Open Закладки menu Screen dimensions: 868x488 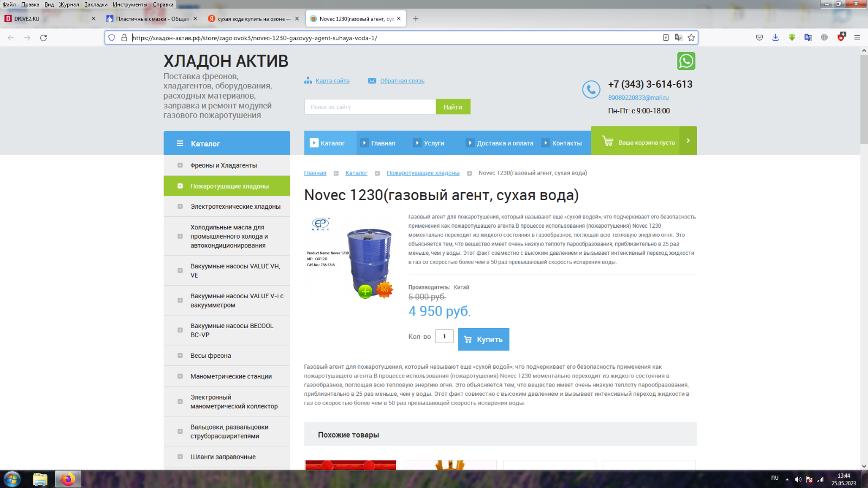[x=96, y=4]
